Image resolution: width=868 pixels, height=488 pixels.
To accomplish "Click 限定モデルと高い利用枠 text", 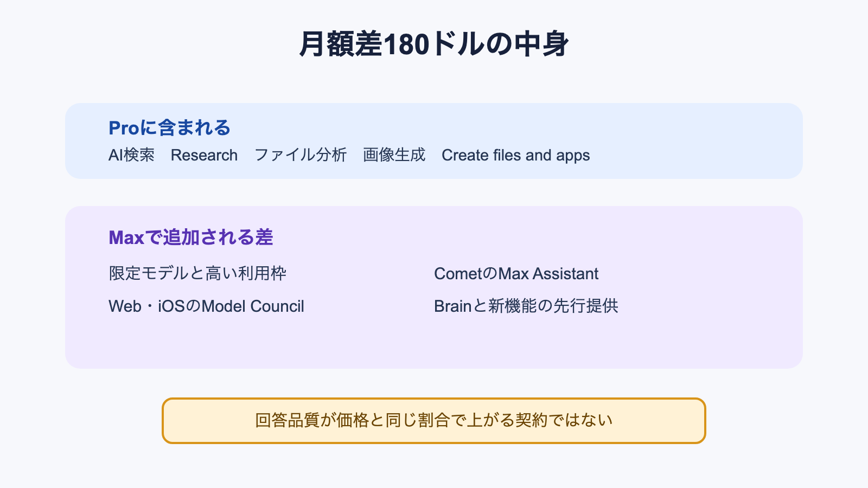I will click(197, 273).
